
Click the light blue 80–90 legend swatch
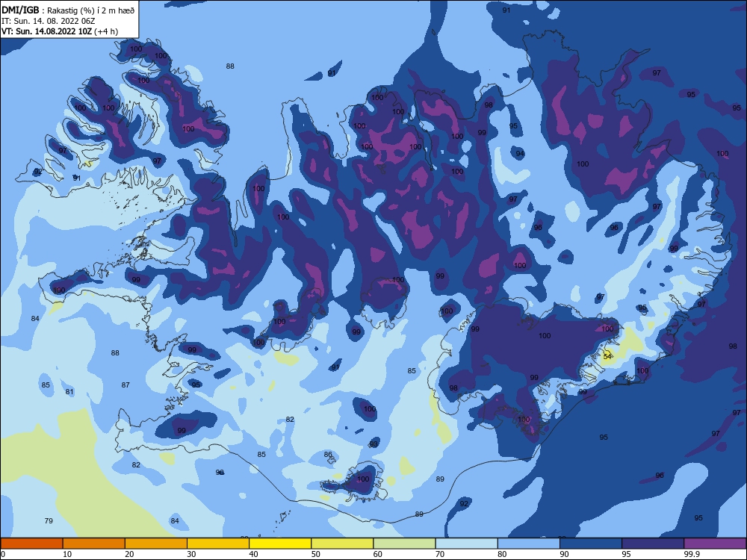(x=529, y=544)
